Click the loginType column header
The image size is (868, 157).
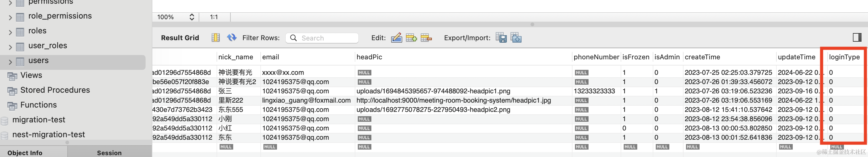pos(844,57)
